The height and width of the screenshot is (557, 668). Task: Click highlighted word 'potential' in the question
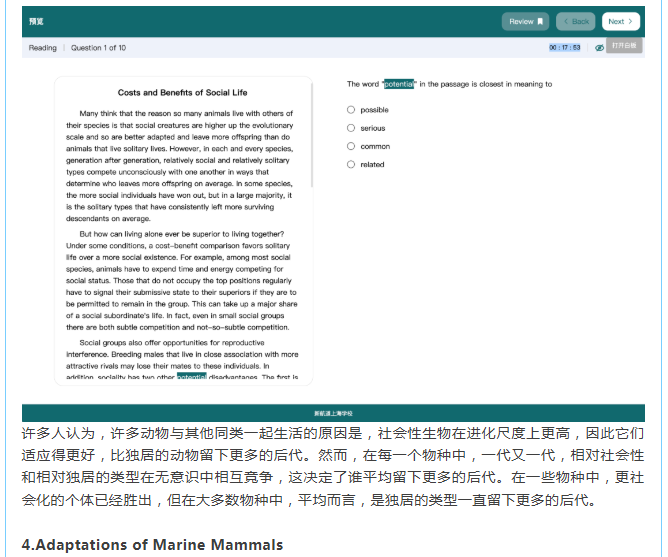(399, 84)
